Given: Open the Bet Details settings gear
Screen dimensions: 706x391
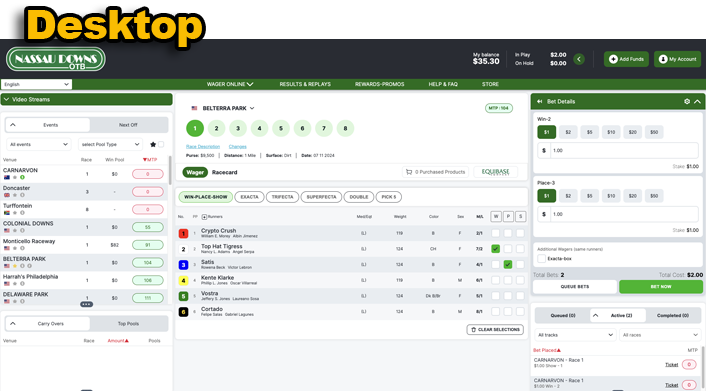Looking at the screenshot, I should click(x=687, y=101).
